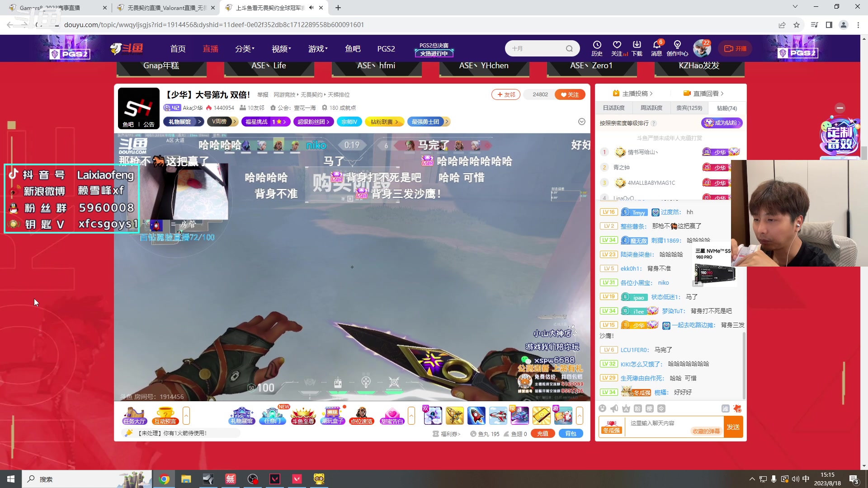Screen dimensions: 868x488
Task: Open 鱼吧 in the navigation bar
Action: 353,48
